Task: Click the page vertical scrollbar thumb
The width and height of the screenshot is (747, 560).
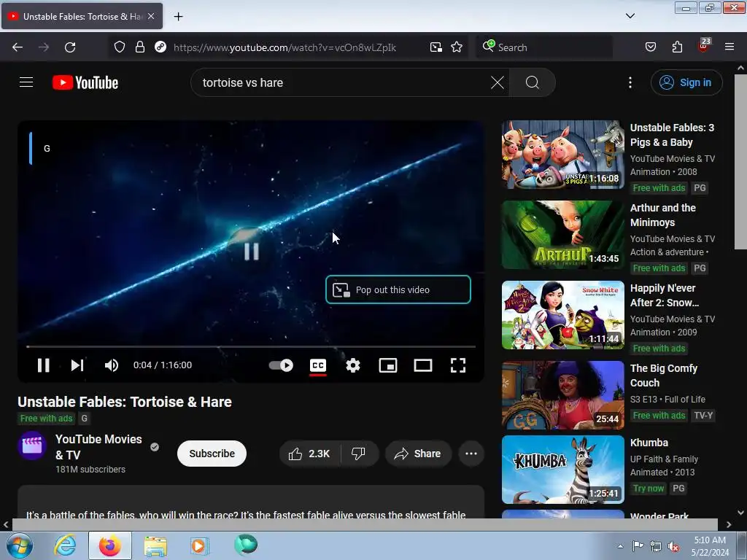Action: click(740, 162)
